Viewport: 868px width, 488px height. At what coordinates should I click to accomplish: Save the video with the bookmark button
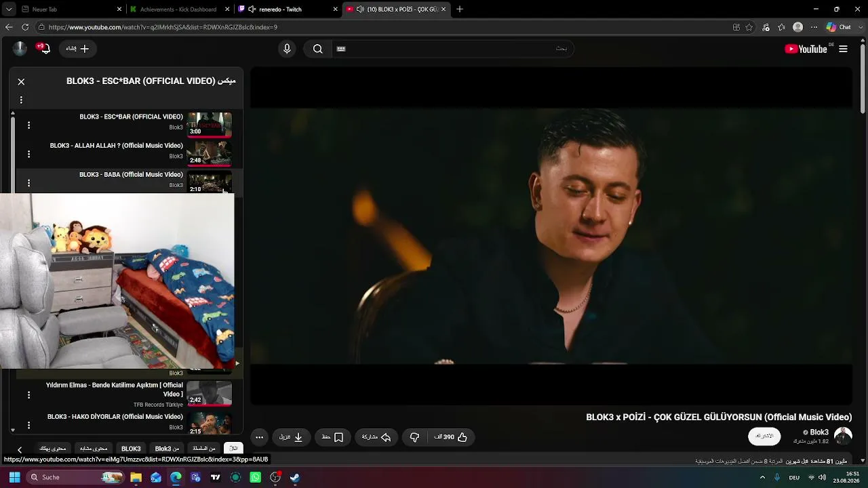332,437
